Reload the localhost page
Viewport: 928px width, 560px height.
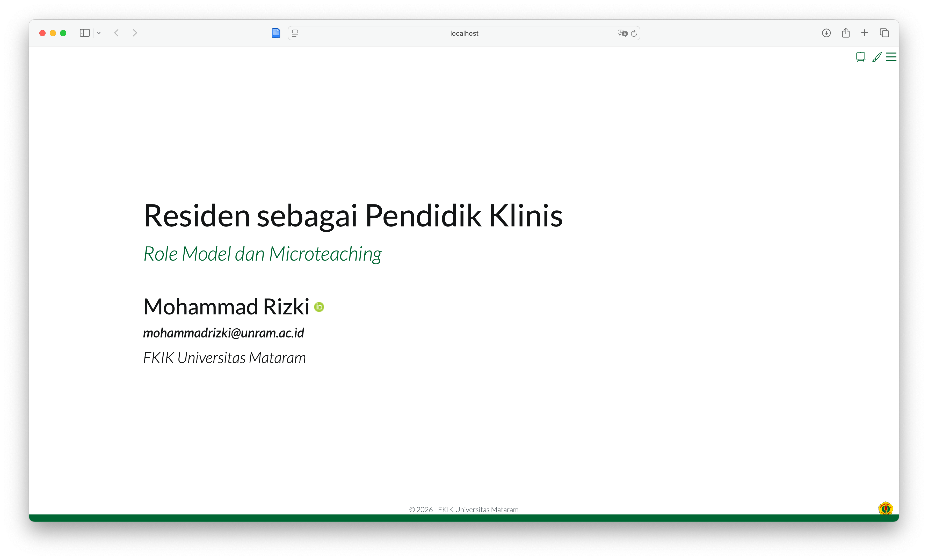pos(634,33)
